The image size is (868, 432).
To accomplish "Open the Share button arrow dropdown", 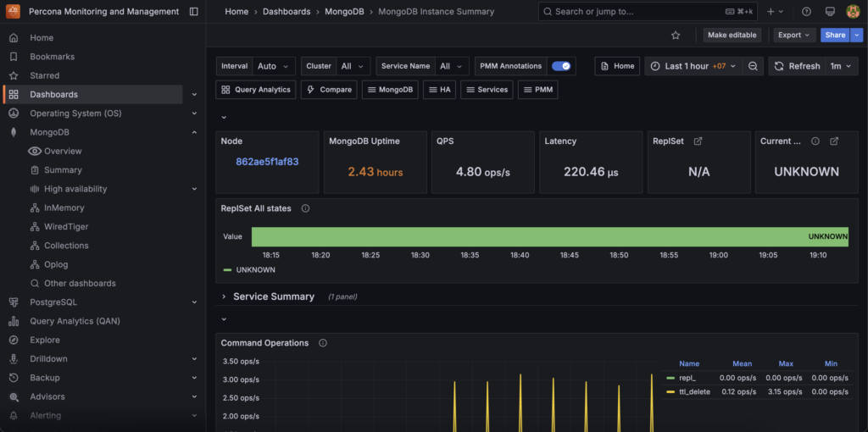I will pos(857,35).
